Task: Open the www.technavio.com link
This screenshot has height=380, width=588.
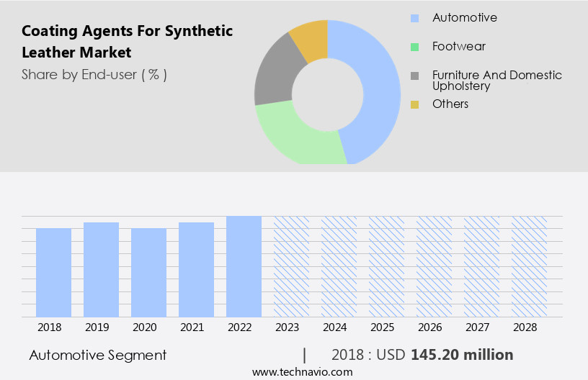Action: click(302, 371)
